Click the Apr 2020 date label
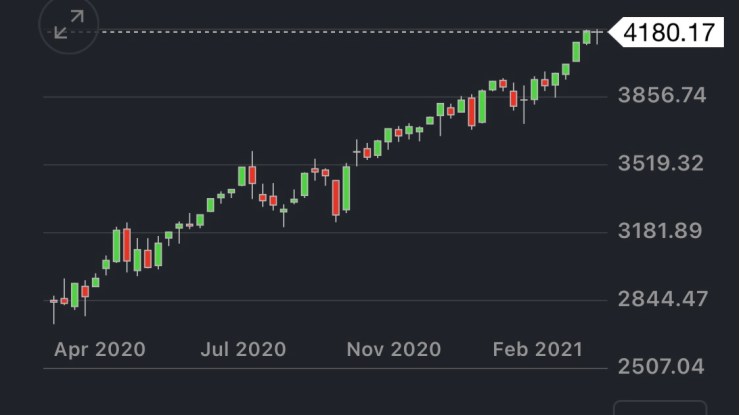 pyautogui.click(x=99, y=349)
